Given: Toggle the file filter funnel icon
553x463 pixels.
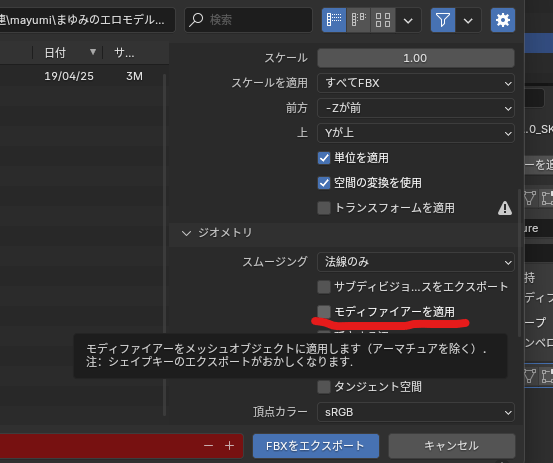Looking at the screenshot, I should 443,20.
